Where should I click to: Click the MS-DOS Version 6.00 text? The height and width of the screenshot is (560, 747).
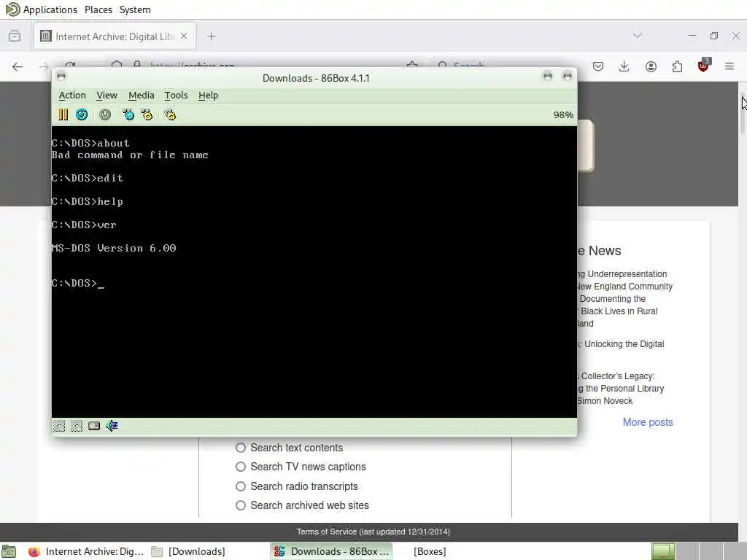tap(114, 248)
